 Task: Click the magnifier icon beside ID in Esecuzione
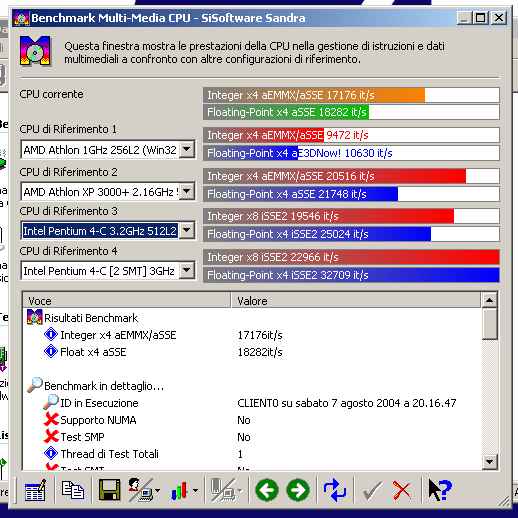coord(51,402)
